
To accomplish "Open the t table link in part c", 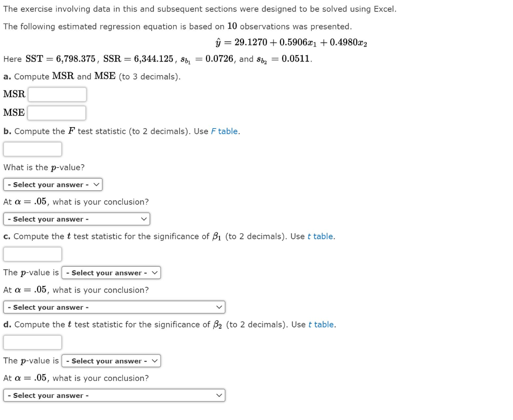I will coord(320,236).
